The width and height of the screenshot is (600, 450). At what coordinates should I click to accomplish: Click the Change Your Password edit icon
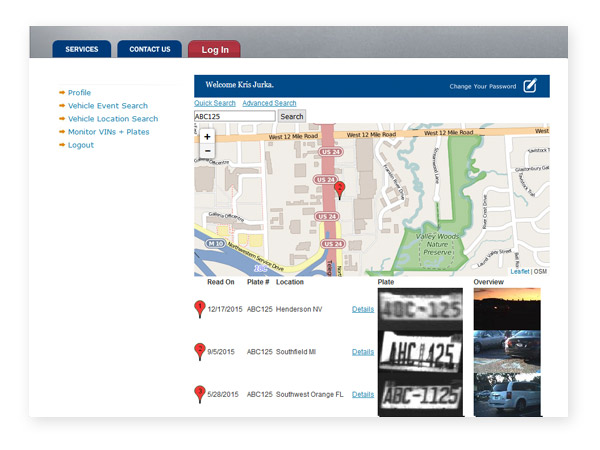[530, 86]
